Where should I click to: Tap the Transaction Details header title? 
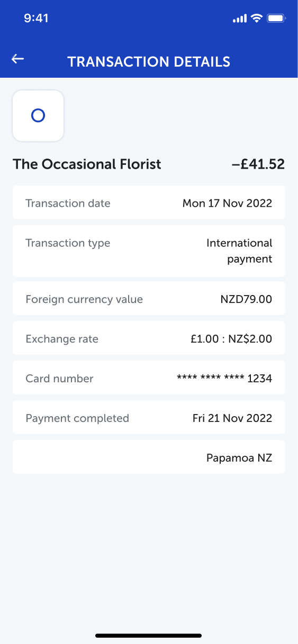149,62
